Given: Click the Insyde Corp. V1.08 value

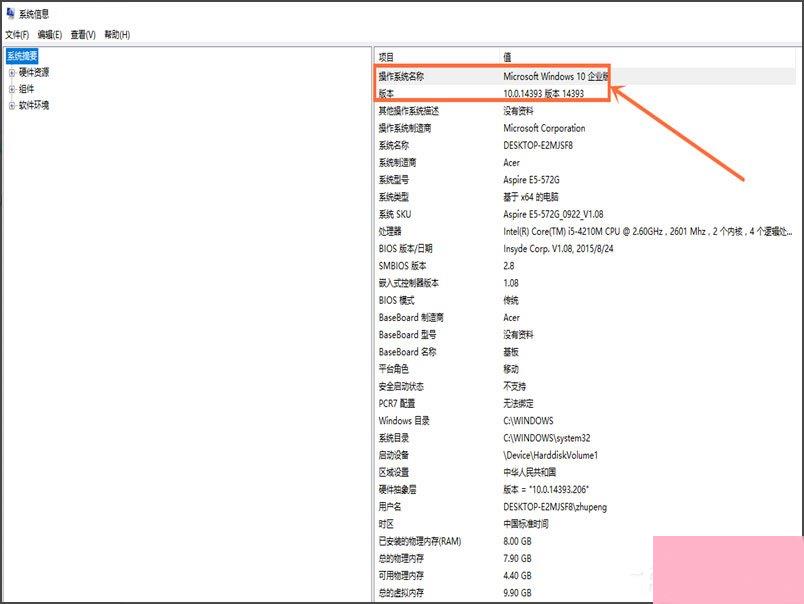Looking at the screenshot, I should (558, 249).
